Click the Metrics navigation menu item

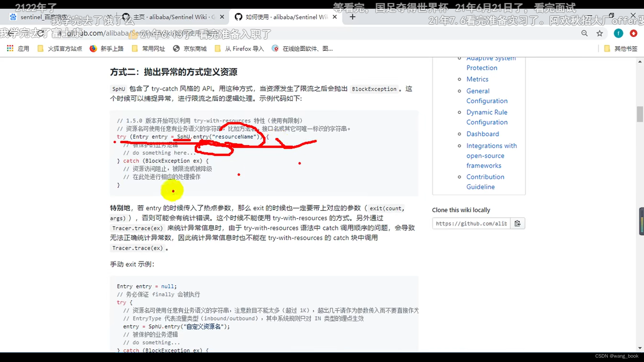point(477,79)
